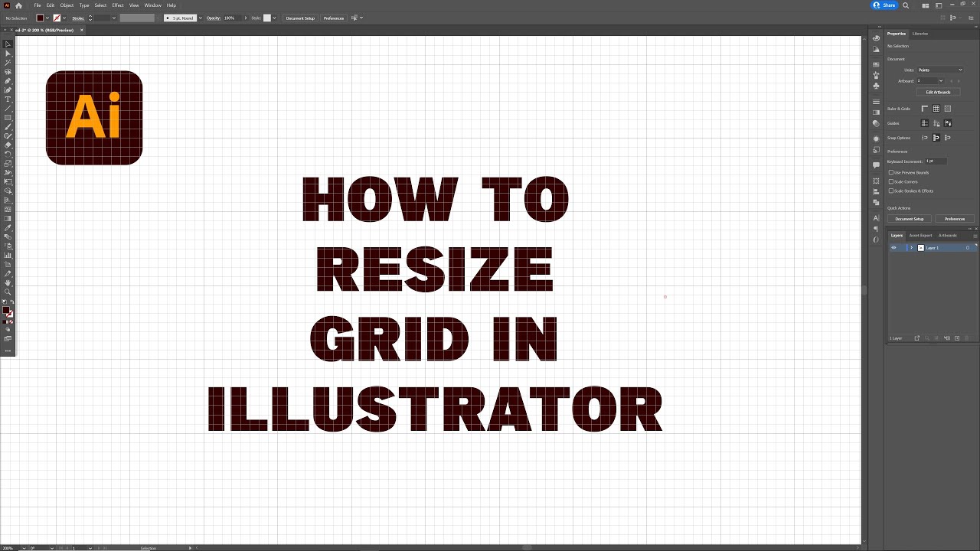Enable Scale Corners checkbox
This screenshot has height=551, width=980.
pyautogui.click(x=891, y=181)
